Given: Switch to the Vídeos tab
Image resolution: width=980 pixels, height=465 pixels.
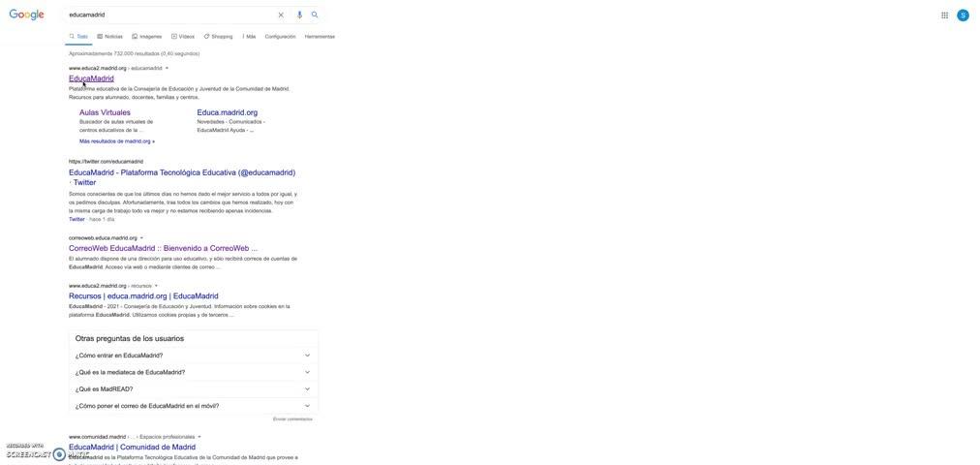Looking at the screenshot, I should click(183, 37).
